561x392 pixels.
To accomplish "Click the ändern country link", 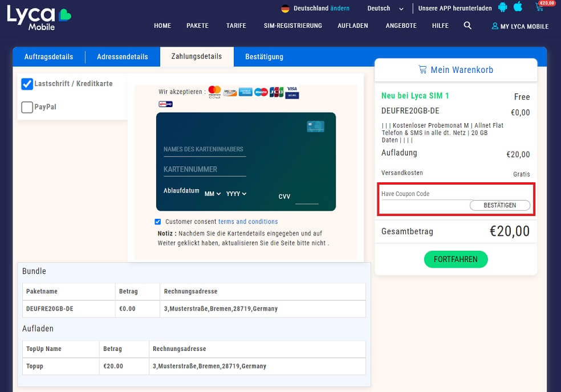I will (340, 8).
